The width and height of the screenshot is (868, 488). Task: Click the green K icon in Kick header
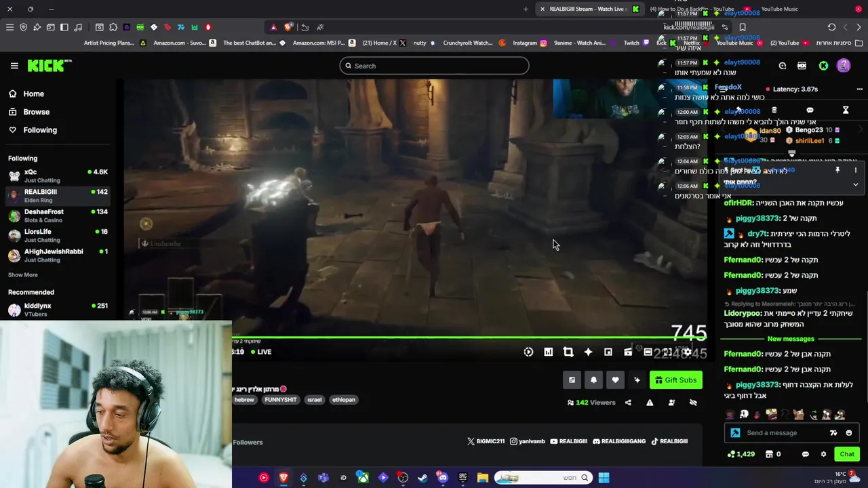(x=823, y=66)
